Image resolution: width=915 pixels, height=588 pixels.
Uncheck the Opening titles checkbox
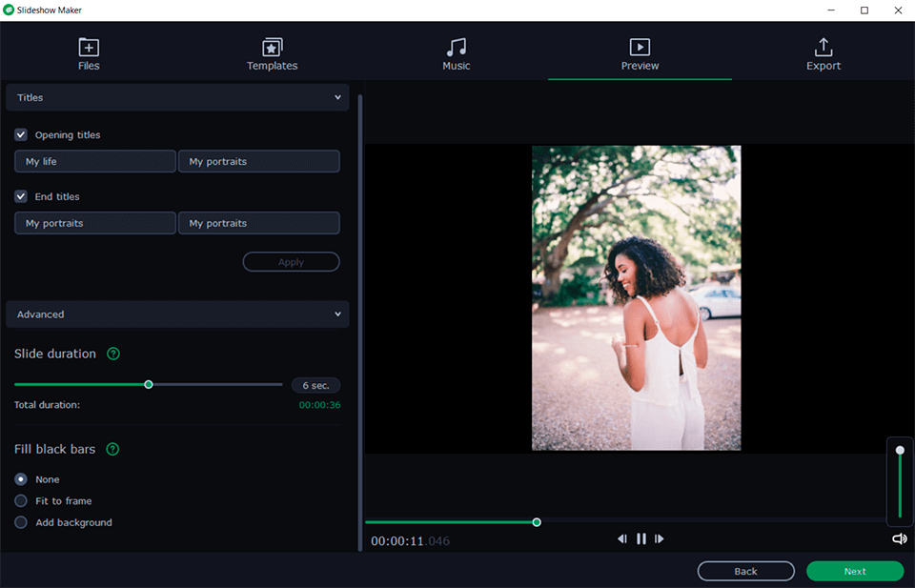(x=20, y=134)
